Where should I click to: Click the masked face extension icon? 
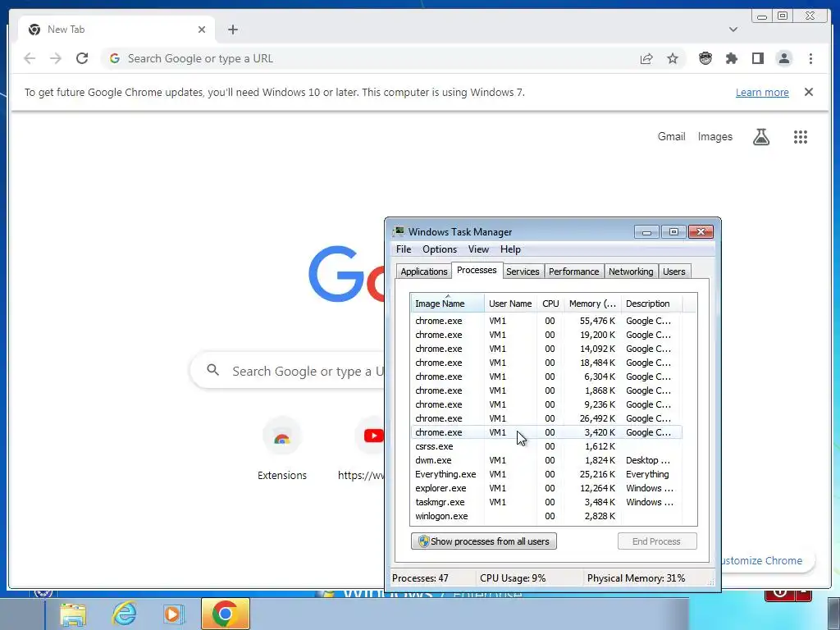[705, 58]
